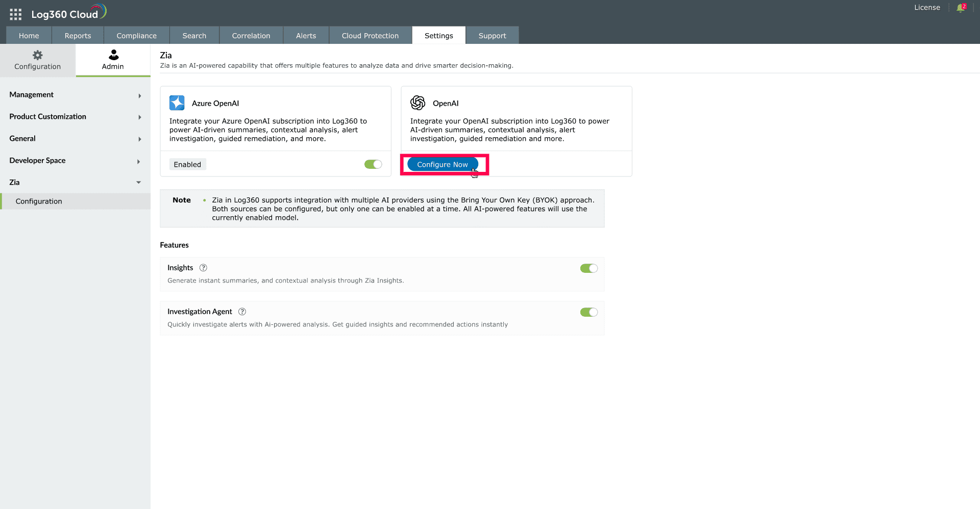Collapse the Zia sidebar section

click(75, 183)
